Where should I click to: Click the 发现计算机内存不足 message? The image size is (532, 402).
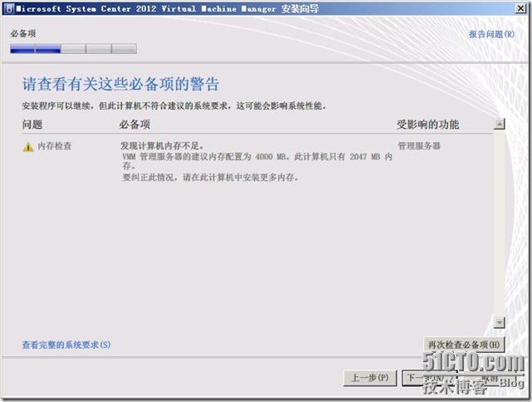162,146
